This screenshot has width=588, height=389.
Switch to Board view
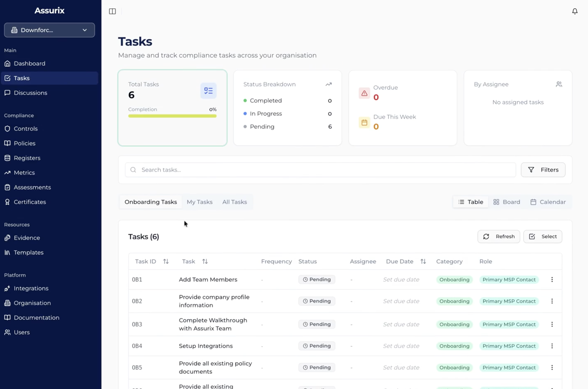(506, 202)
